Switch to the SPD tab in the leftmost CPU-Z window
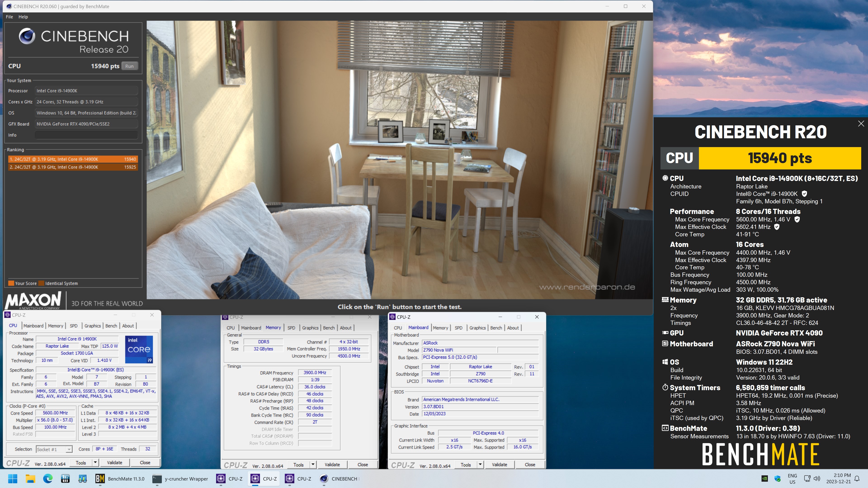Viewport: 868px width, 488px height. pos(73,326)
